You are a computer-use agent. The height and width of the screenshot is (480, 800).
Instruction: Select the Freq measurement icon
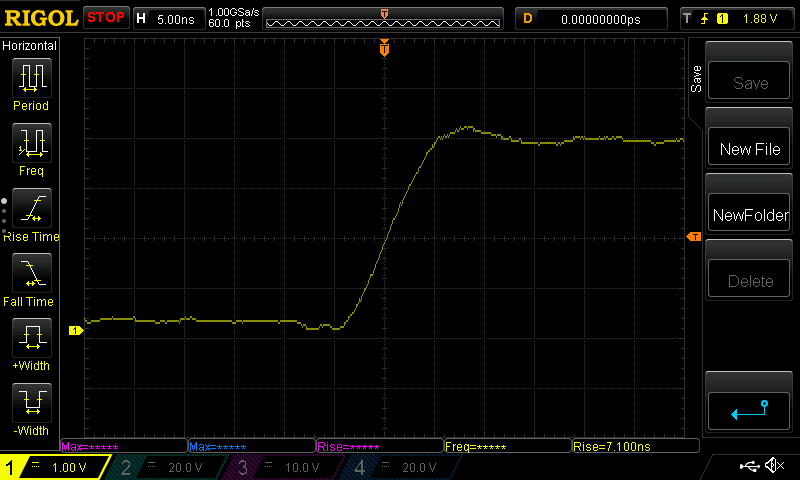(30, 143)
